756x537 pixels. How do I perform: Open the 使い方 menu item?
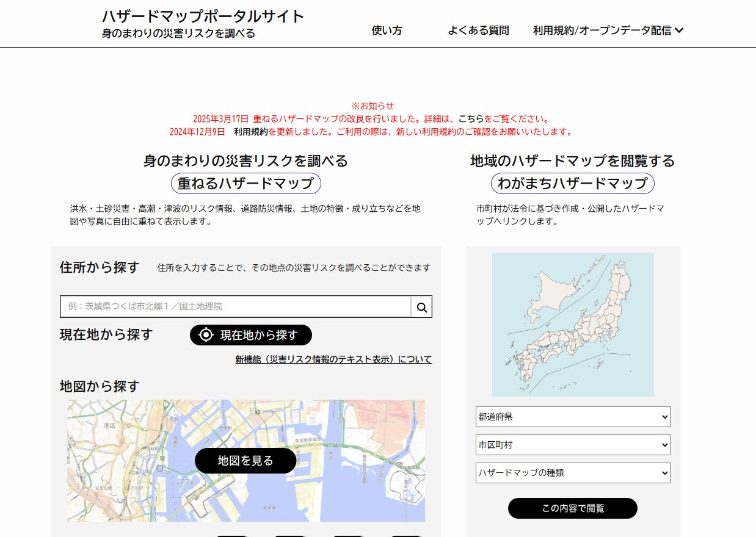[x=387, y=31]
